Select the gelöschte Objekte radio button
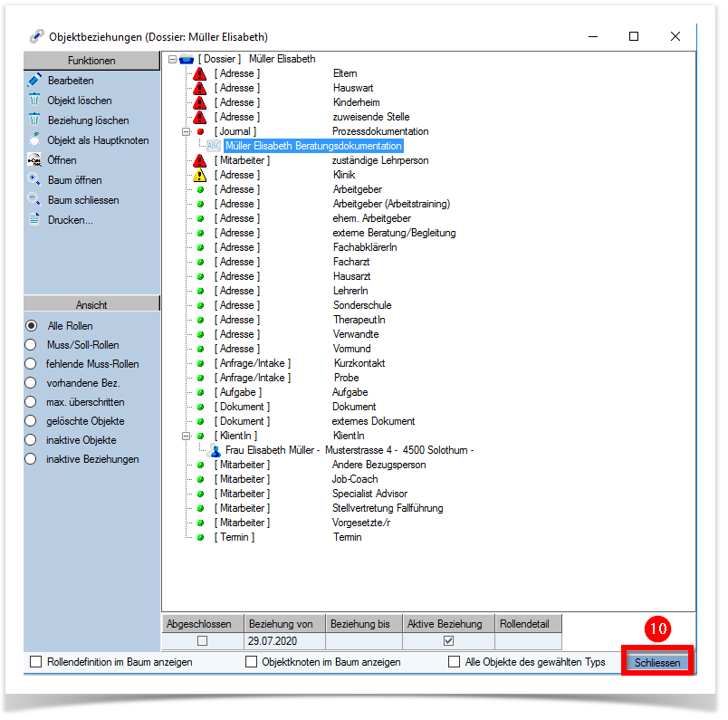 [31, 421]
